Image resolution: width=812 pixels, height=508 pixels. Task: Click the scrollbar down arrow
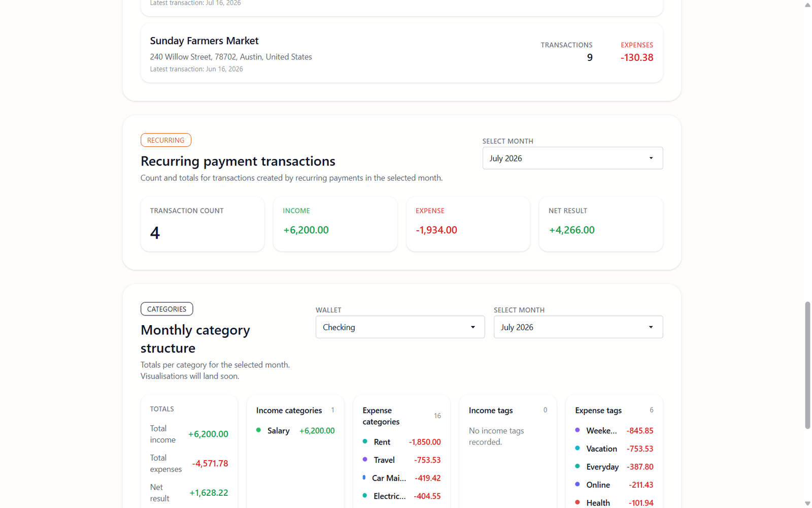807,503
